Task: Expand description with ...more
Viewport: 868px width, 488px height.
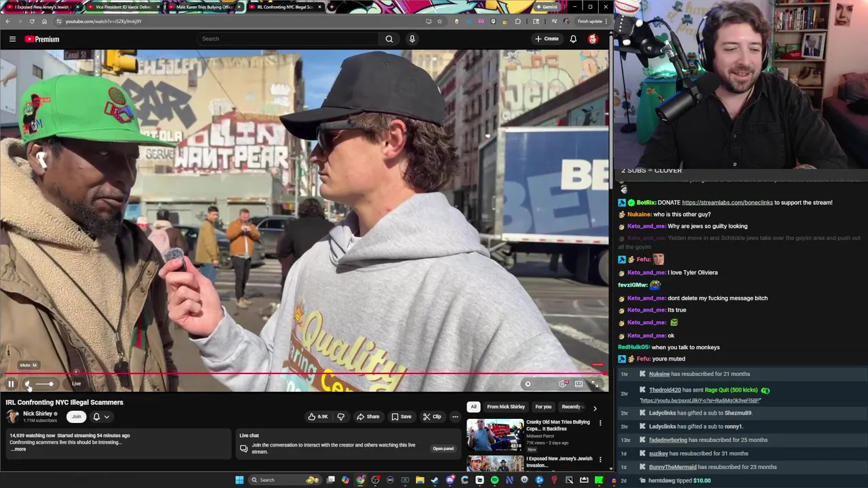Action: coord(19,449)
